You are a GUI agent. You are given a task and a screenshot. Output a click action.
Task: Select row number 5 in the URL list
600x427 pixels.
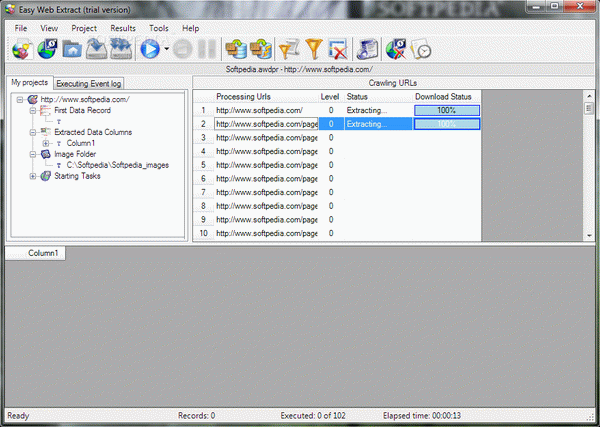pos(203,165)
